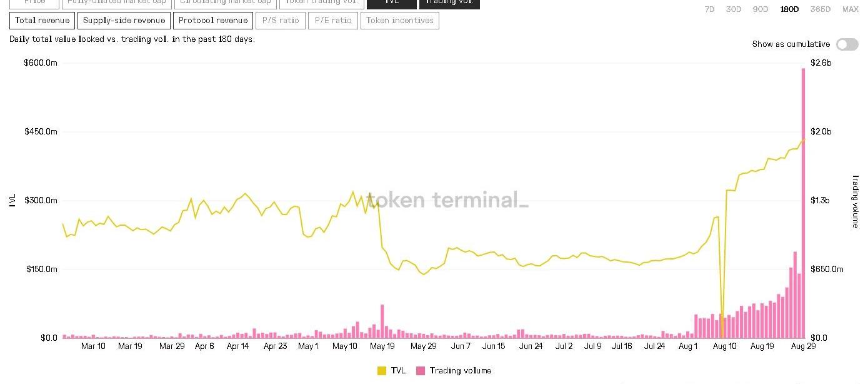Change the time range to 365D

click(820, 9)
